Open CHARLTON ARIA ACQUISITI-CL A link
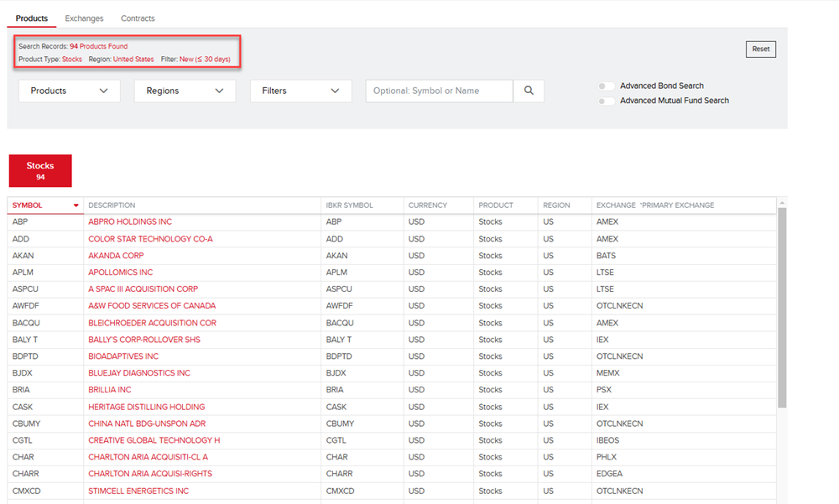 coord(149,457)
